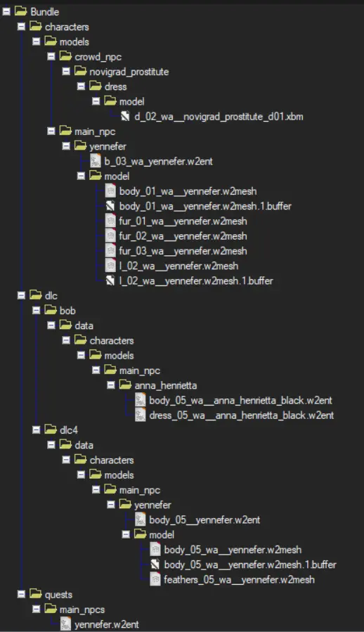Viewport: 364px width, 632px height.
Task: Click the body_01_wa__yennefer.w2mesh file icon
Action: point(110,191)
